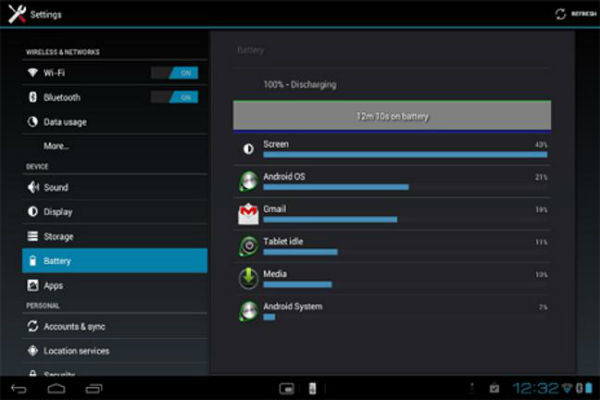Tap the Media download icon
600x400 pixels.
(x=248, y=278)
